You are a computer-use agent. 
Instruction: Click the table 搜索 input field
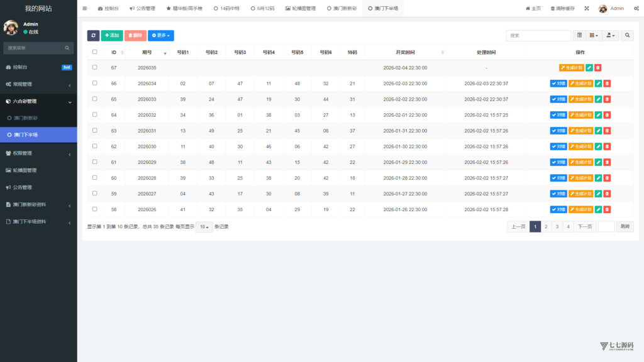pos(538,36)
